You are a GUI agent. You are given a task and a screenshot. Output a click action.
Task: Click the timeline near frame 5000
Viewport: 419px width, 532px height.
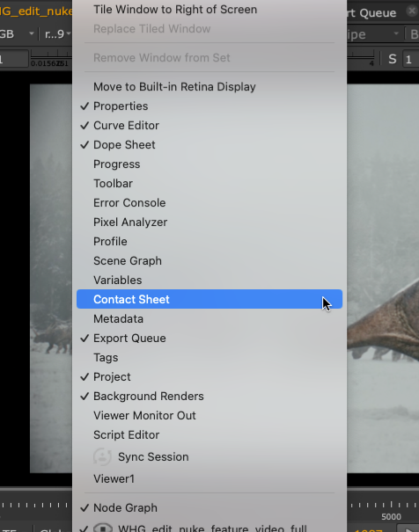(391, 506)
